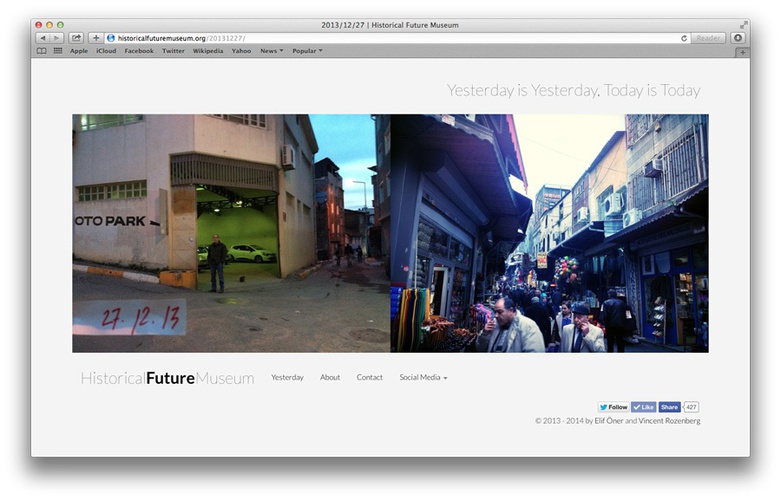
Task: Click the URL address field
Action: click(x=400, y=38)
